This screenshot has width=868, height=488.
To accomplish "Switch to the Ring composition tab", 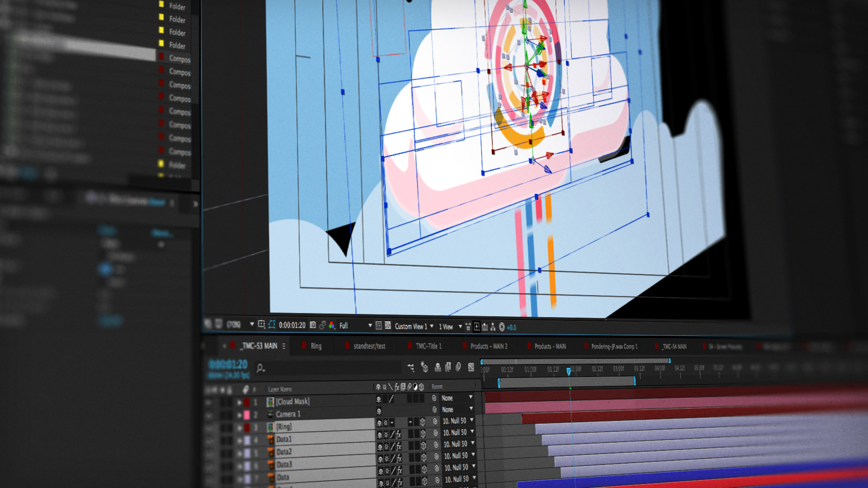I will (316, 346).
